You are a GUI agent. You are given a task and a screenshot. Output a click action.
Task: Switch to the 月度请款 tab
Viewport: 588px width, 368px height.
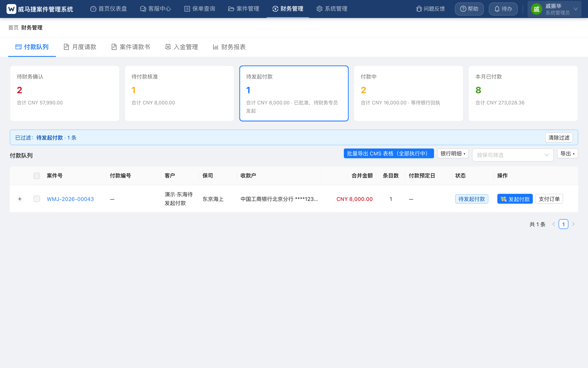tap(80, 47)
